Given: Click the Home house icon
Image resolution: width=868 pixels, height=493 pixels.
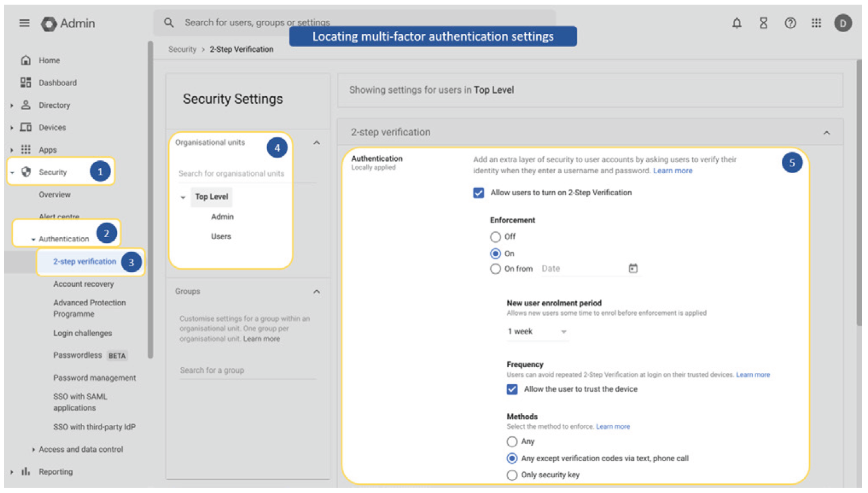Looking at the screenshot, I should (x=26, y=60).
